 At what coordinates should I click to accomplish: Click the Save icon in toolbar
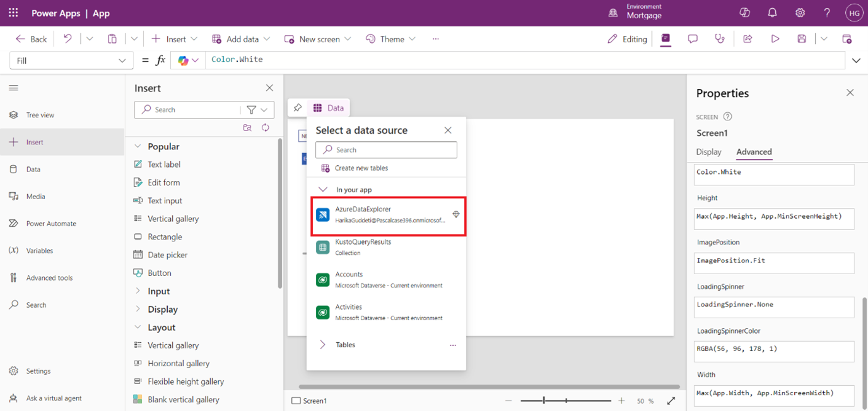(x=802, y=39)
